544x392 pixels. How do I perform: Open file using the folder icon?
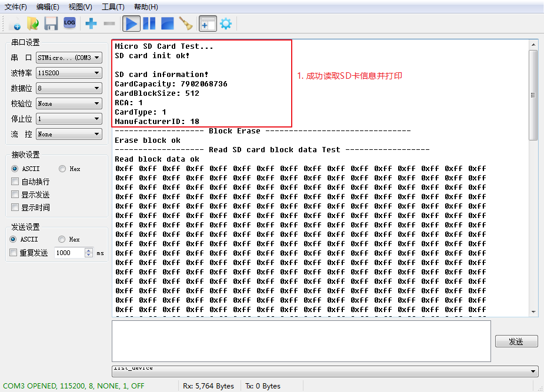click(x=33, y=24)
